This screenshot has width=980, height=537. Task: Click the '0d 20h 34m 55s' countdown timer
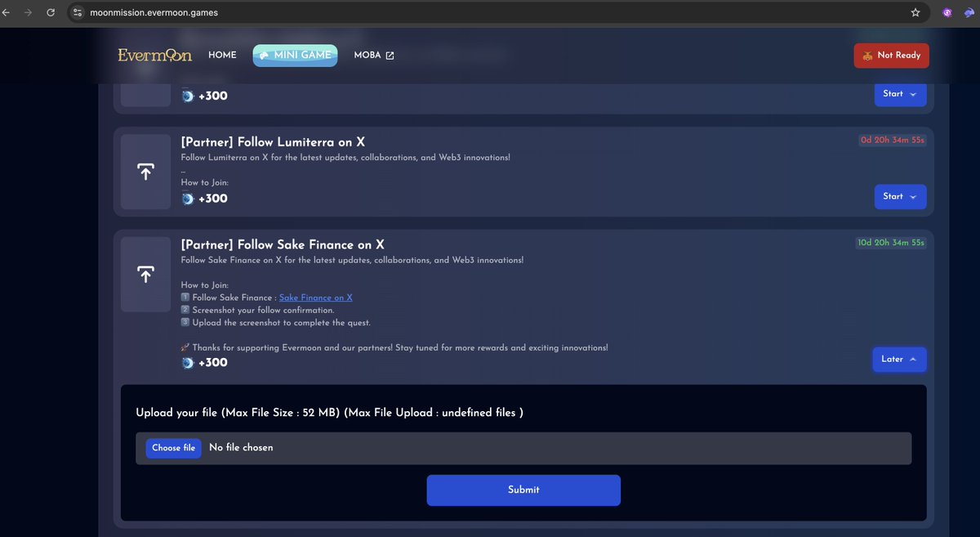click(x=893, y=140)
